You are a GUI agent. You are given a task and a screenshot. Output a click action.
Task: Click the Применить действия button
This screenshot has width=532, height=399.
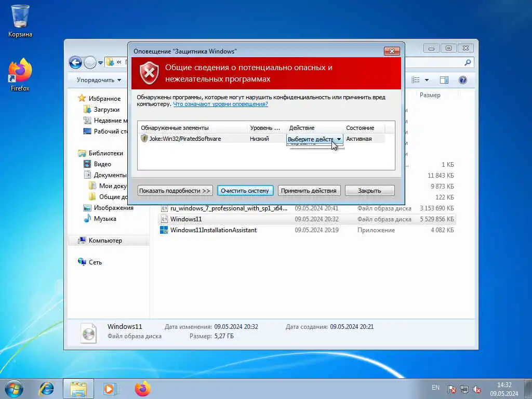click(309, 191)
